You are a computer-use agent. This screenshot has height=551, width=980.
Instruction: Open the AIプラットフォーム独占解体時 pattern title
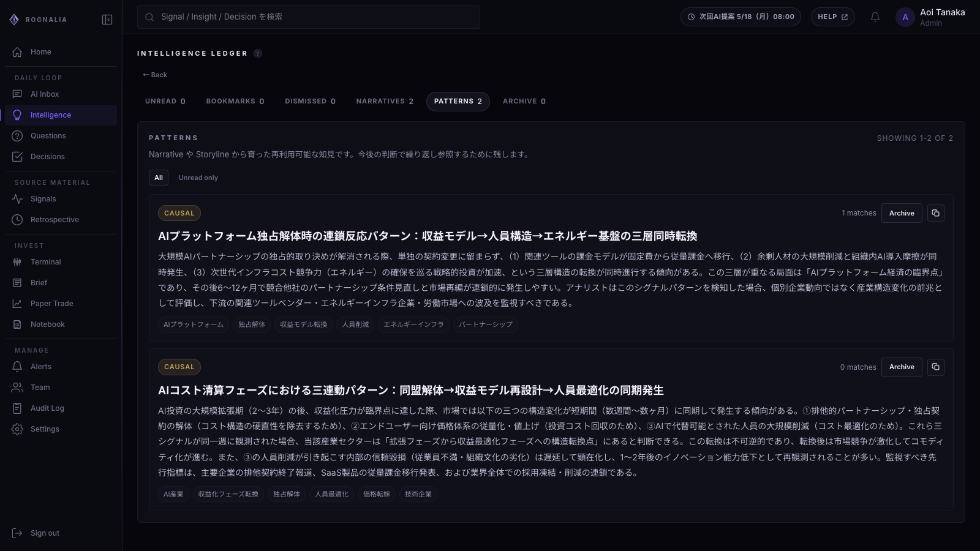(428, 236)
